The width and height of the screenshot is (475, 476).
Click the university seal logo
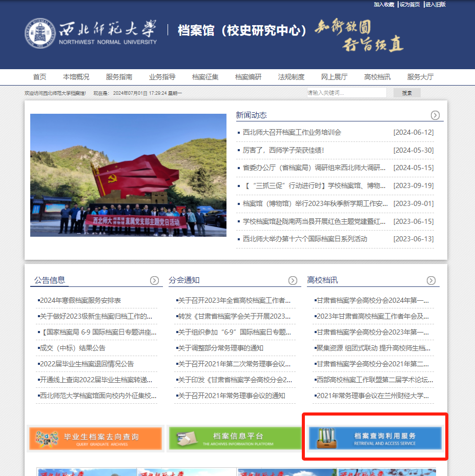click(39, 33)
